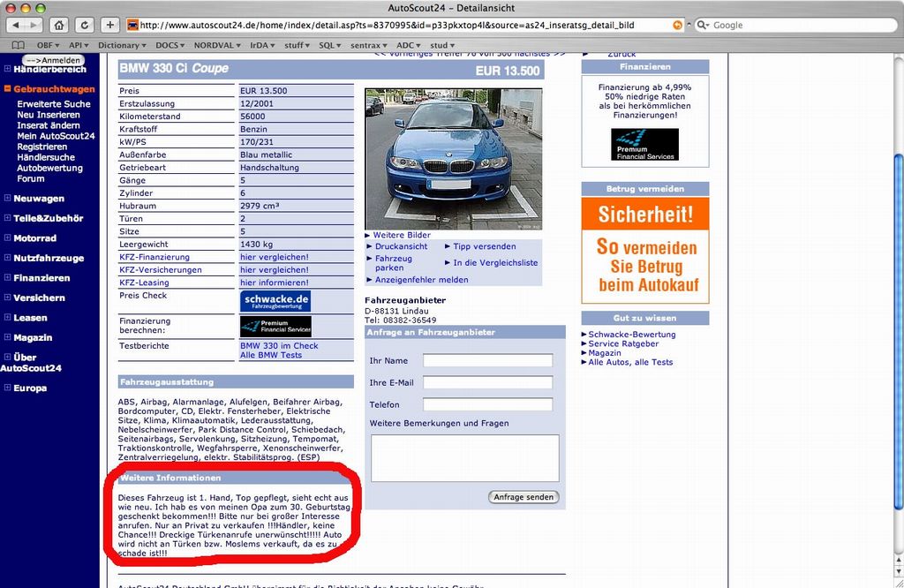
Task: Open the bookmarks book icon
Action: click(x=19, y=45)
